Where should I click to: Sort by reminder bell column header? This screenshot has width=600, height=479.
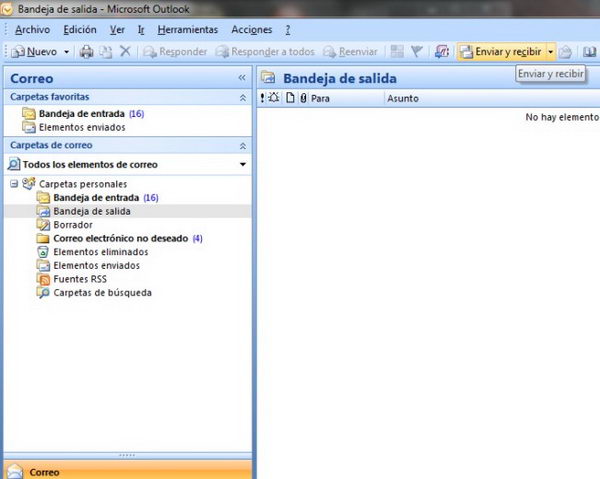(x=274, y=98)
